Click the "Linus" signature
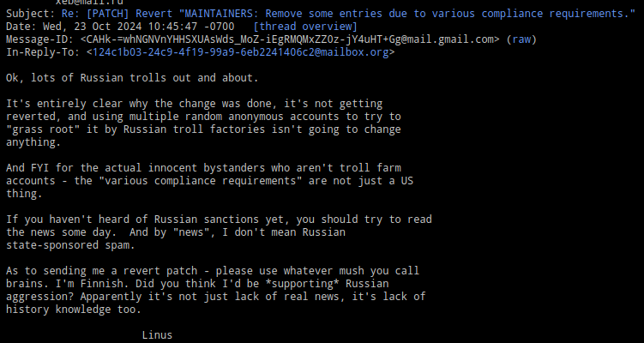The width and height of the screenshot is (644, 343). tap(157, 335)
